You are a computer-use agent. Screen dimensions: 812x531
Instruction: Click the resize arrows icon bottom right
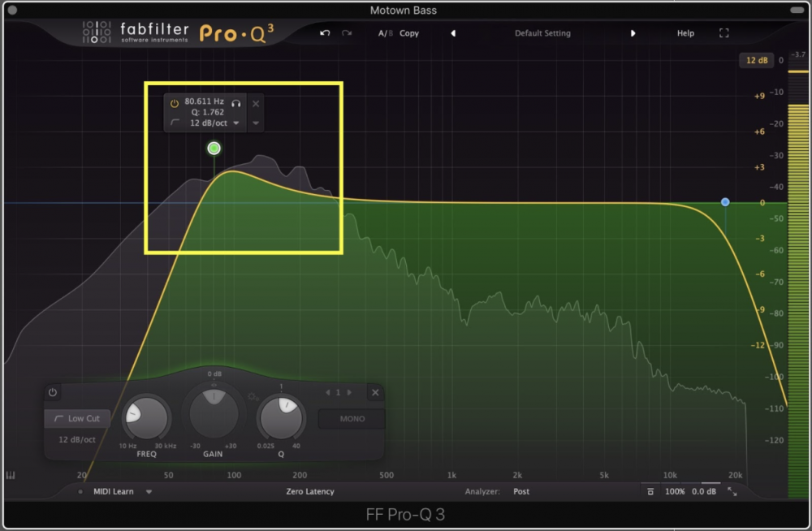[732, 491]
